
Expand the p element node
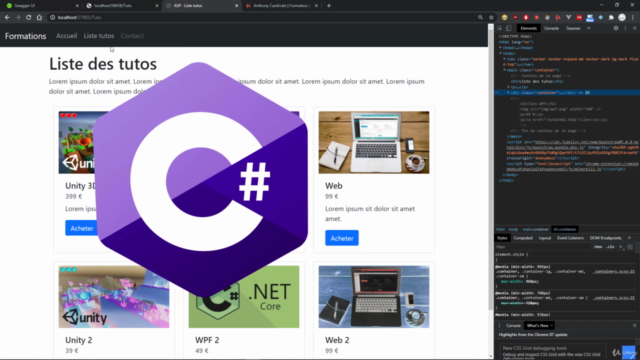pos(508,87)
